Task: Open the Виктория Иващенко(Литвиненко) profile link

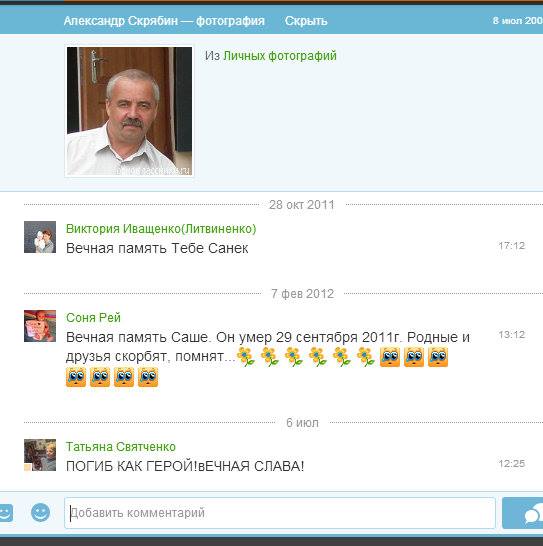Action: point(161,229)
